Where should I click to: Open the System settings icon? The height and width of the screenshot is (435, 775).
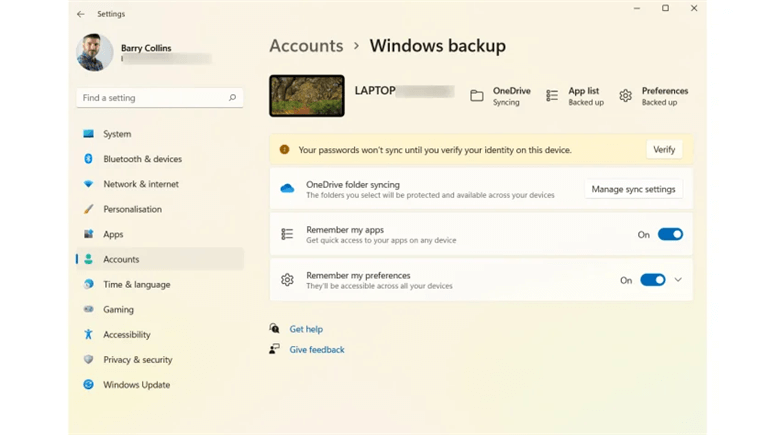(x=88, y=134)
